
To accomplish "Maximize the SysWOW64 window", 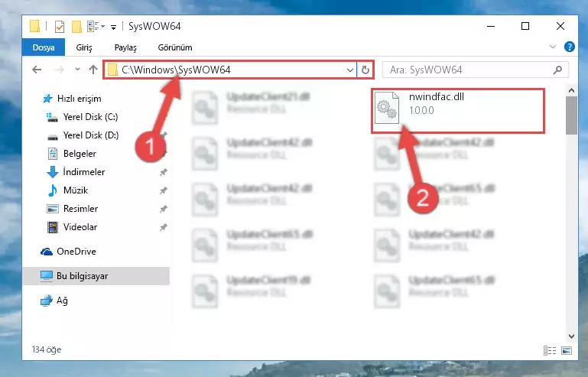I will (525, 26).
